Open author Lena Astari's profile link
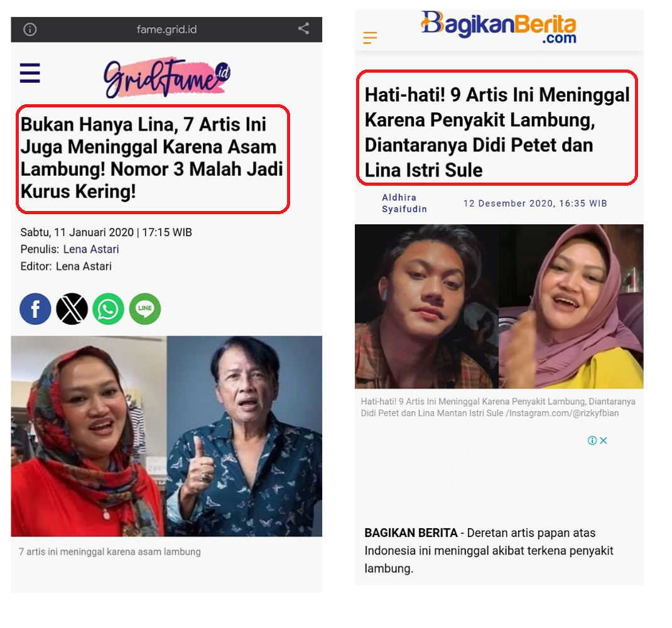Screen dimensions: 672x628 click(x=91, y=249)
